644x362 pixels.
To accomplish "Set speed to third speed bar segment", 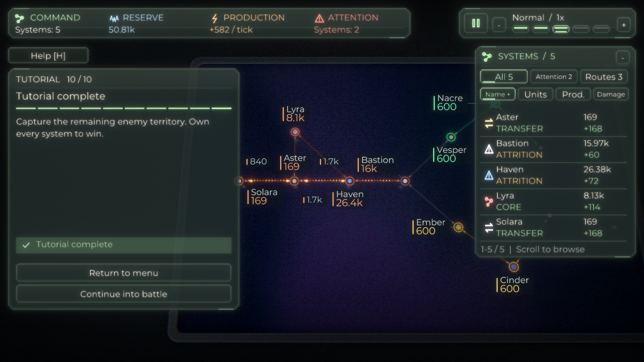I will point(561,29).
